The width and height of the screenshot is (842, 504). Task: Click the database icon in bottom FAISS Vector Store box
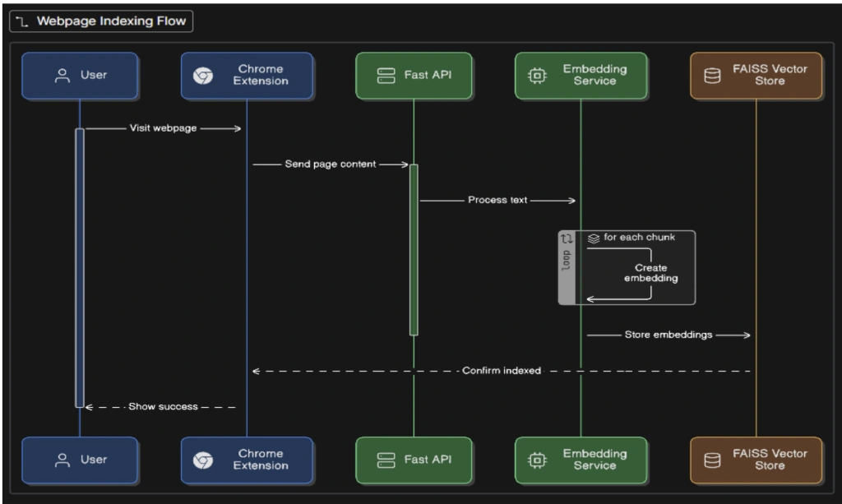pos(712,460)
